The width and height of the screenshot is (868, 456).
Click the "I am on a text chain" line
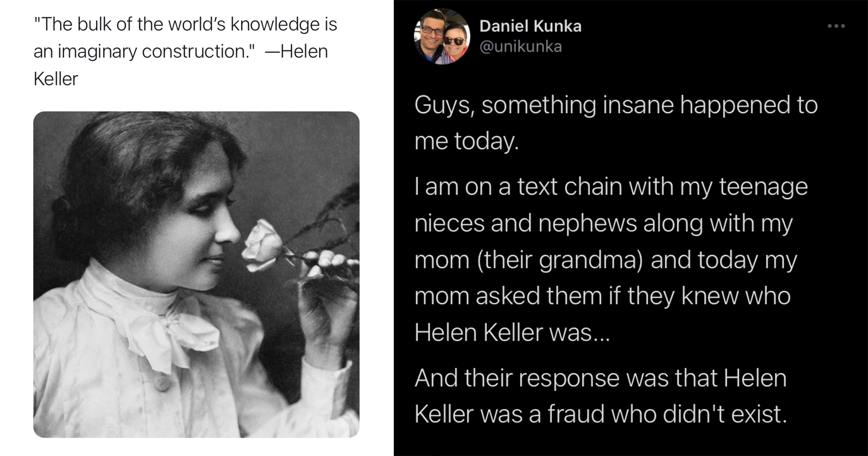[611, 186]
